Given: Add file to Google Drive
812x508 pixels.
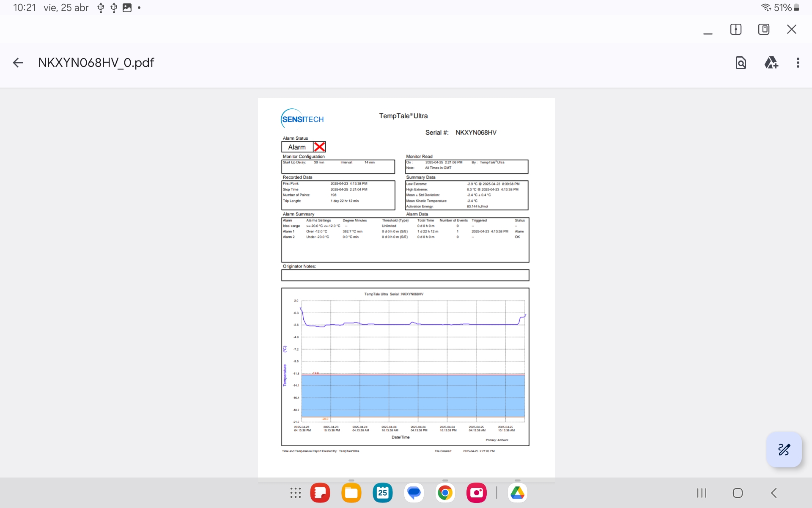Looking at the screenshot, I should pyautogui.click(x=771, y=63).
